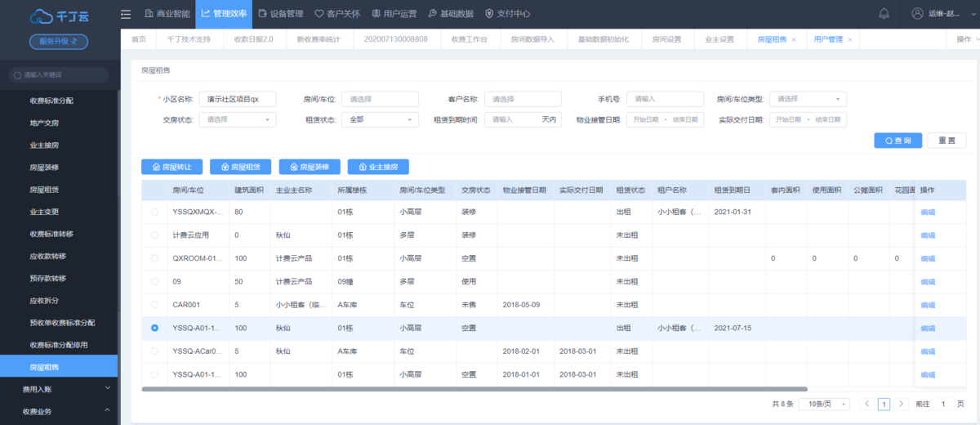Select the radio for row 计费云应用
This screenshot has width=980, height=425.
click(x=155, y=235)
